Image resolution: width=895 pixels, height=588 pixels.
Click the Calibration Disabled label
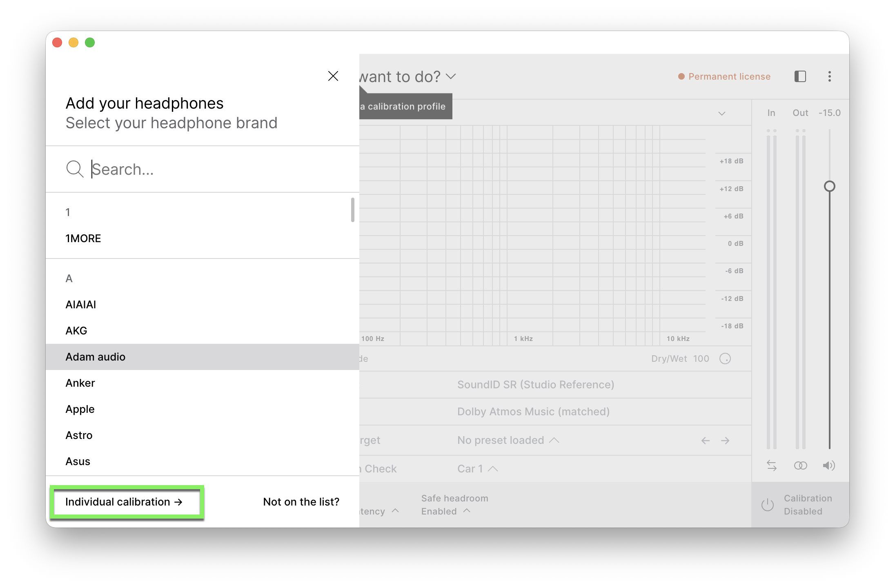(808, 505)
